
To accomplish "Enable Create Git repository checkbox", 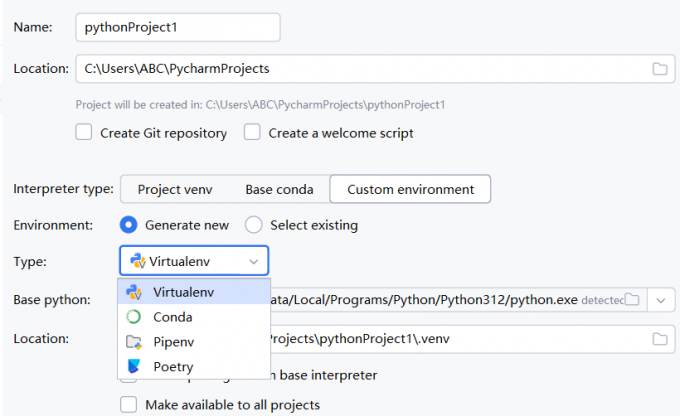I will click(84, 132).
